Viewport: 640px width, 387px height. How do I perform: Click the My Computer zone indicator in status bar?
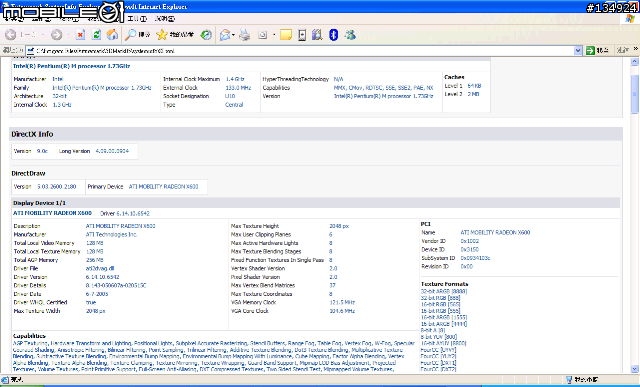pyautogui.click(x=582, y=380)
